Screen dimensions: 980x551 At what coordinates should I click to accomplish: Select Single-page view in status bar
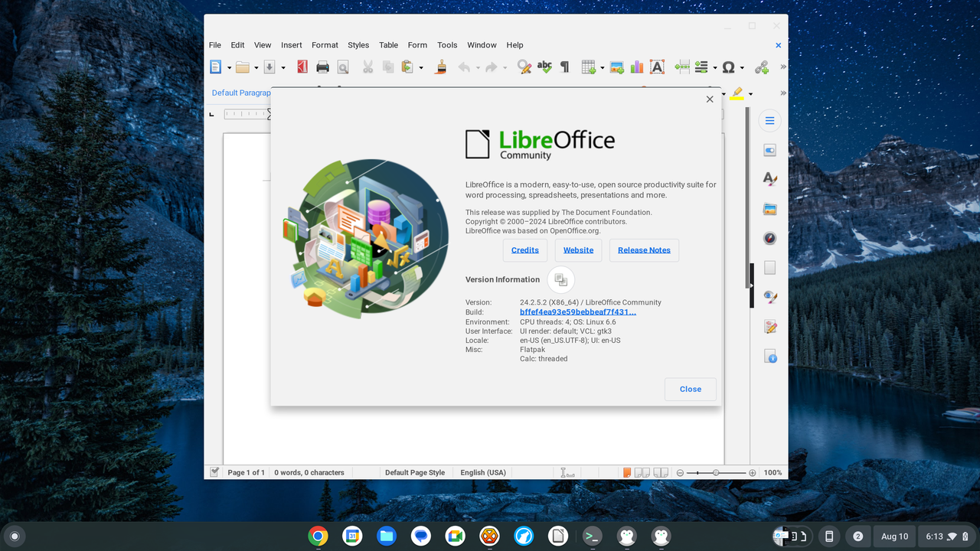click(627, 473)
